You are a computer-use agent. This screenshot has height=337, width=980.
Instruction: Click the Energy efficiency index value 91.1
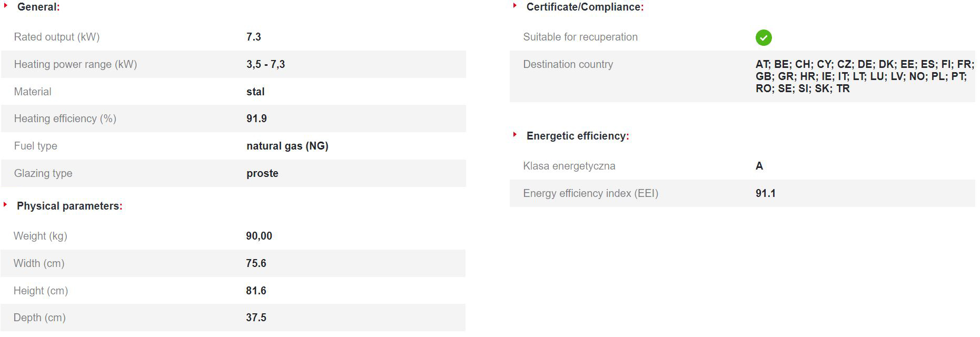click(x=766, y=193)
